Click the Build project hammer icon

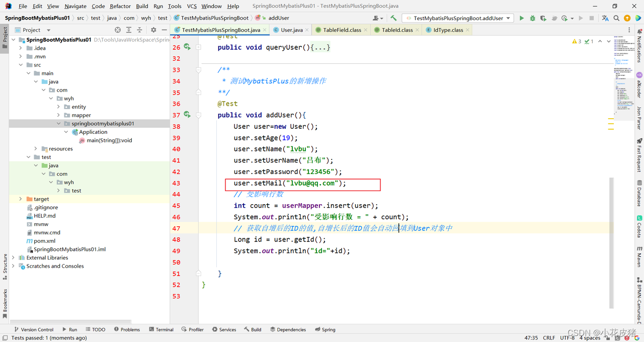pyautogui.click(x=393, y=18)
